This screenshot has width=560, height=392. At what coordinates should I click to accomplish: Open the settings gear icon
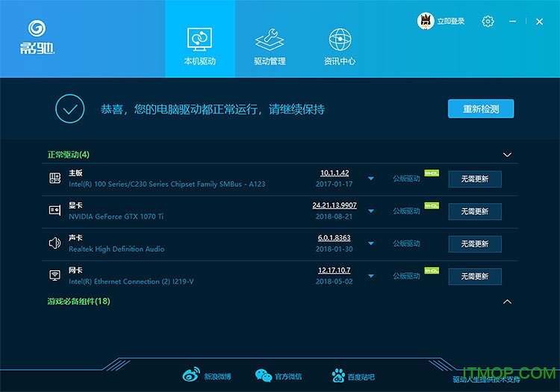[488, 22]
